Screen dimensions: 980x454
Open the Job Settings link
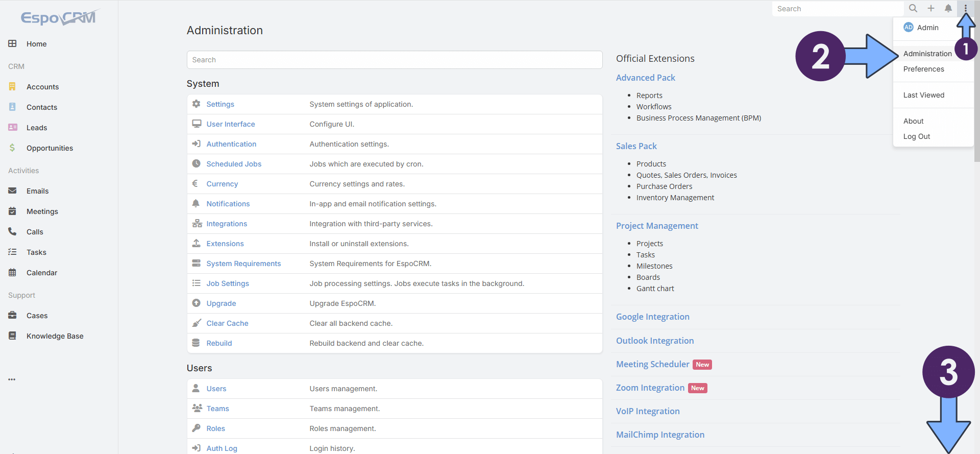pos(228,283)
